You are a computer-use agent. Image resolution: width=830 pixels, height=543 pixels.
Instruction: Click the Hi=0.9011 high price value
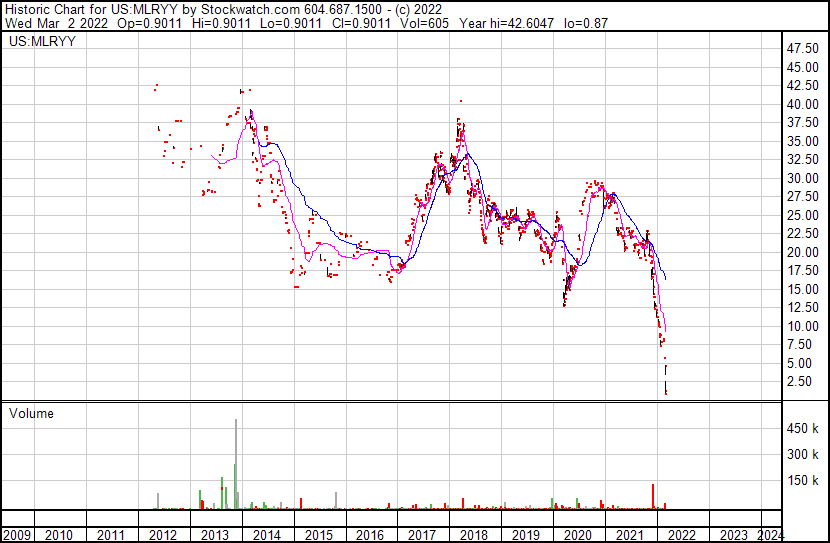(x=221, y=23)
